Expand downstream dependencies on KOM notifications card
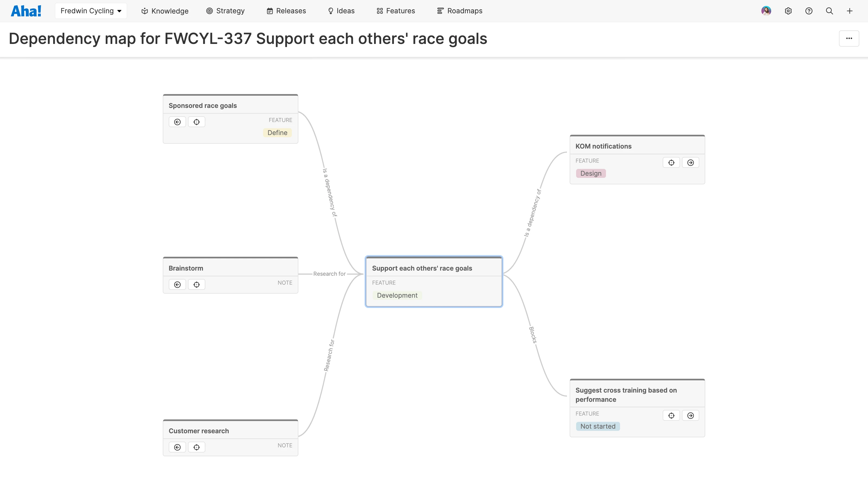This screenshot has height=488, width=868. point(690,162)
